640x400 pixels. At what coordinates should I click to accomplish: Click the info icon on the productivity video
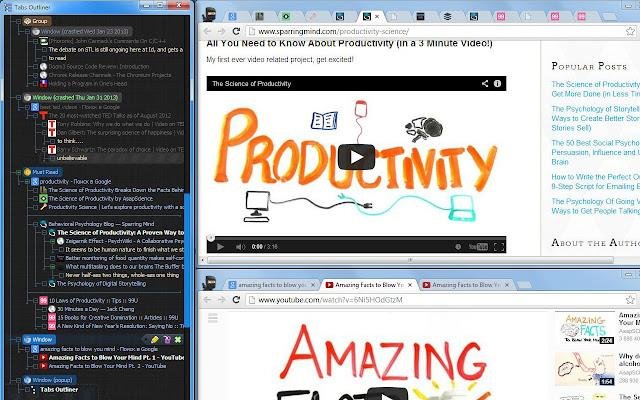pos(497,84)
